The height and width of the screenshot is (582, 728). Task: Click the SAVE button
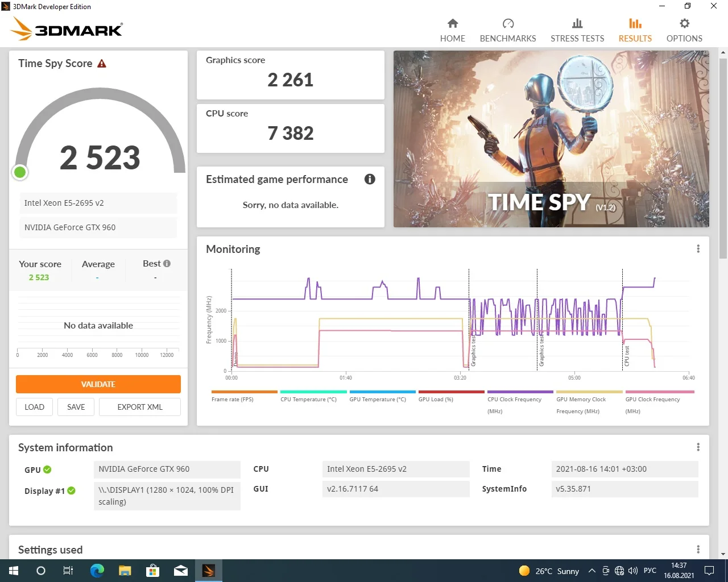[76, 407]
